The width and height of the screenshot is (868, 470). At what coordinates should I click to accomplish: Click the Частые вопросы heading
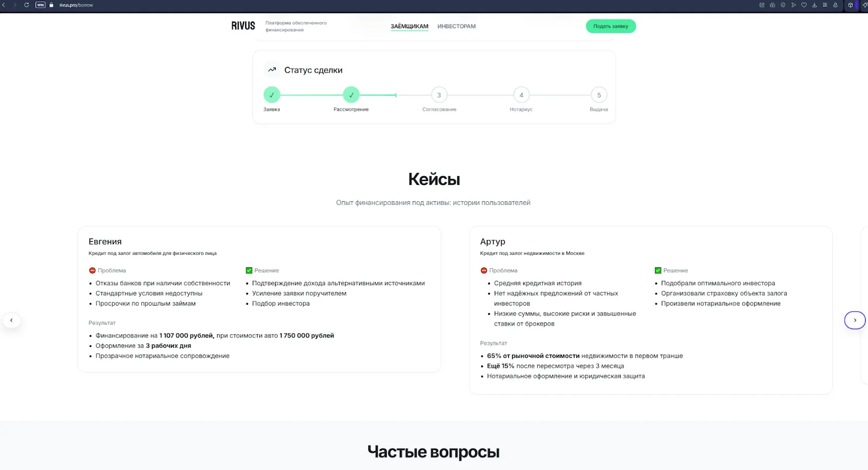pos(433,452)
